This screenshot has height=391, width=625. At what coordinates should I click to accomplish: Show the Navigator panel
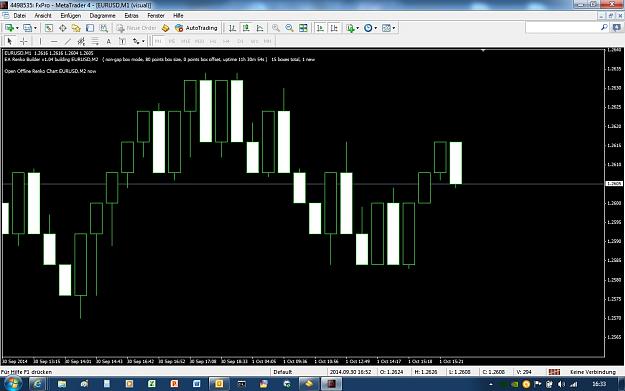pos(76,28)
